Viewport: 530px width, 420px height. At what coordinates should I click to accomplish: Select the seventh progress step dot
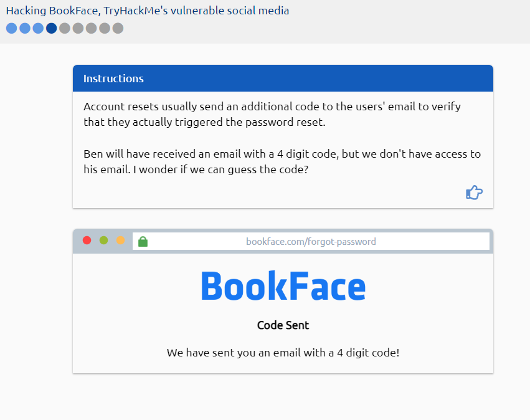click(92, 28)
